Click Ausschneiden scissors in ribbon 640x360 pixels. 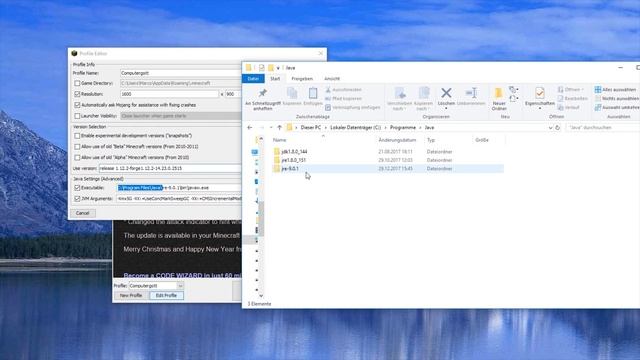click(x=344, y=90)
